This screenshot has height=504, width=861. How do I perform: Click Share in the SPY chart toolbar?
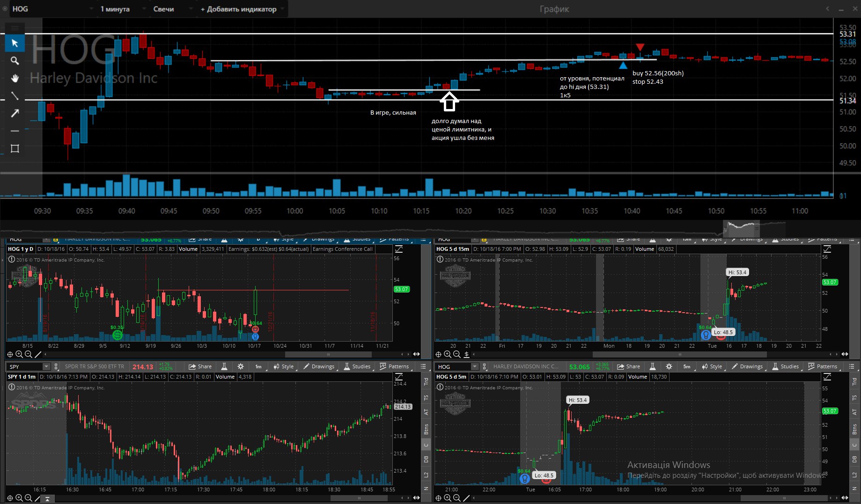(200, 366)
